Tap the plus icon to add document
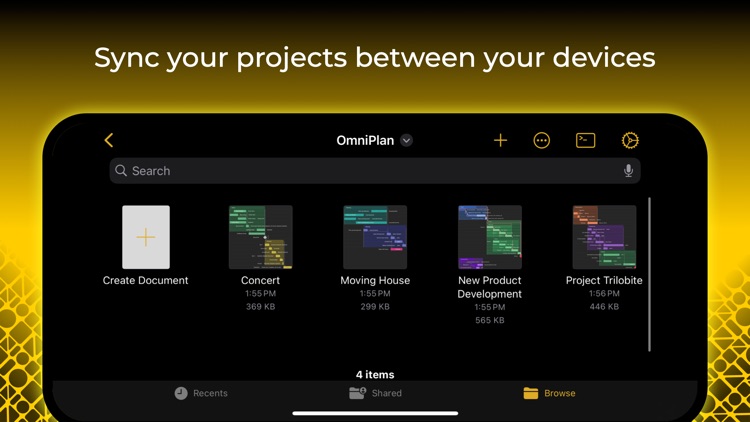Image resolution: width=750 pixels, height=422 pixels. [x=500, y=140]
